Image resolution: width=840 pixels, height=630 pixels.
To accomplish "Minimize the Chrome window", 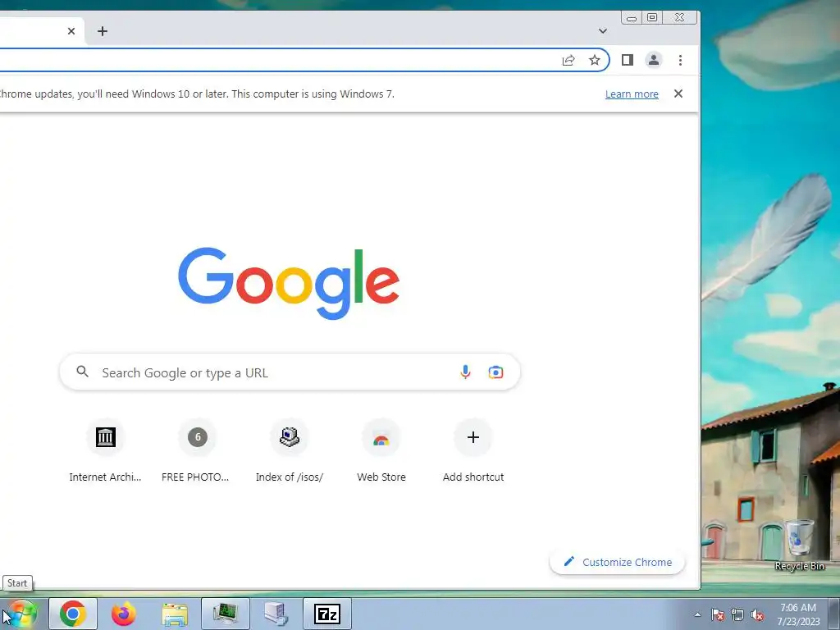I will coord(632,18).
